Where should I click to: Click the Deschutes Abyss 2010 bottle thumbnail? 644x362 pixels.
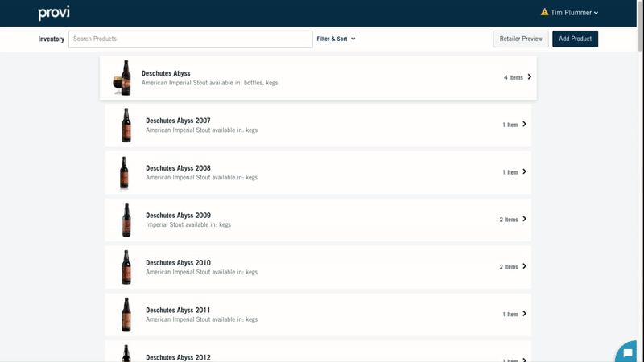[126, 267]
